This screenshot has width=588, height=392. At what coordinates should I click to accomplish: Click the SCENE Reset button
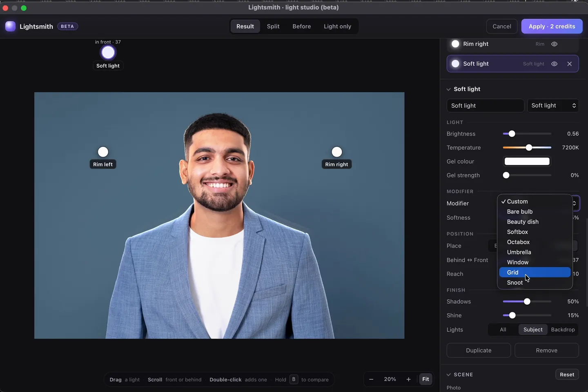coord(567,374)
